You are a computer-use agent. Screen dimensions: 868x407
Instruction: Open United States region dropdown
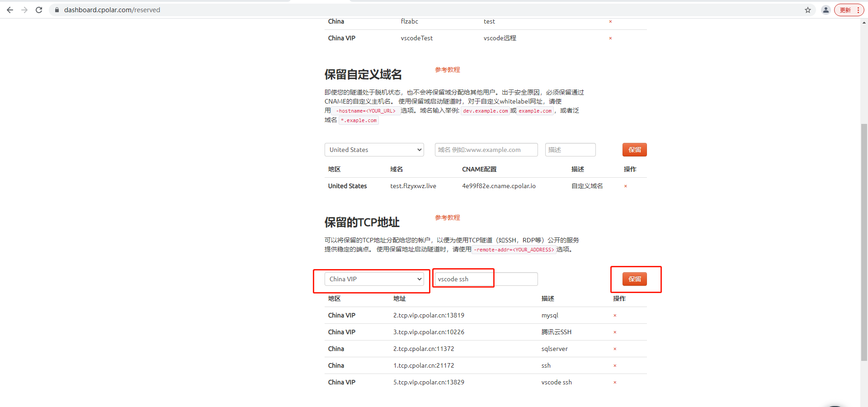374,150
